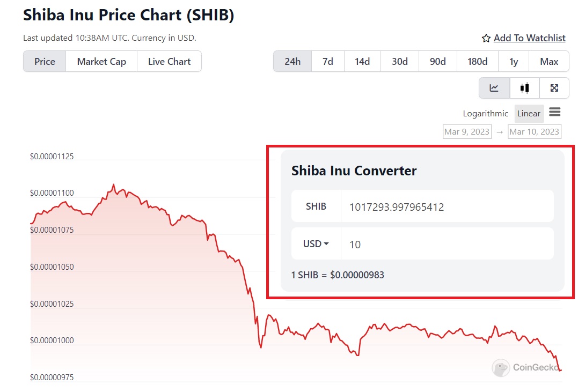Open the Mar 10, 2023 end date picker

tap(534, 131)
